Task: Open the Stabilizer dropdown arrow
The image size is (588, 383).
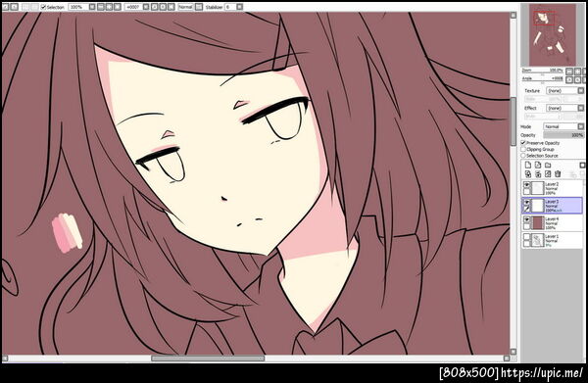Action: pos(240,7)
